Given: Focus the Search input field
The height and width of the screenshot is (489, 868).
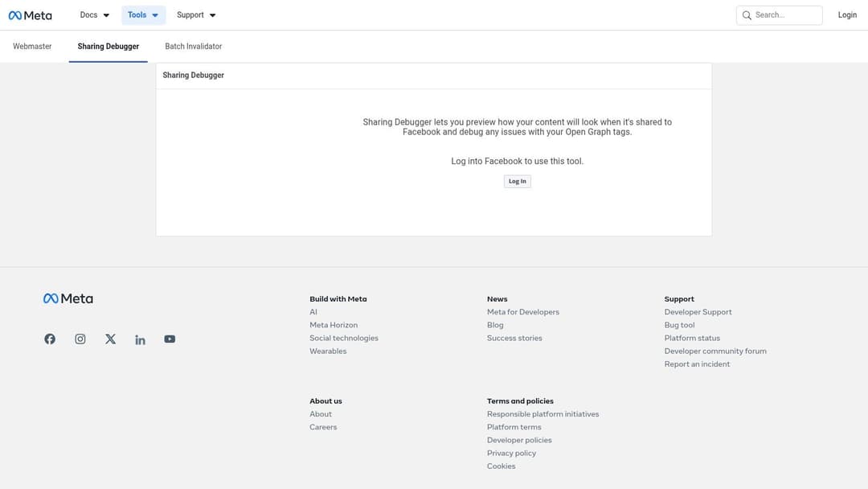Looking at the screenshot, I should (780, 15).
